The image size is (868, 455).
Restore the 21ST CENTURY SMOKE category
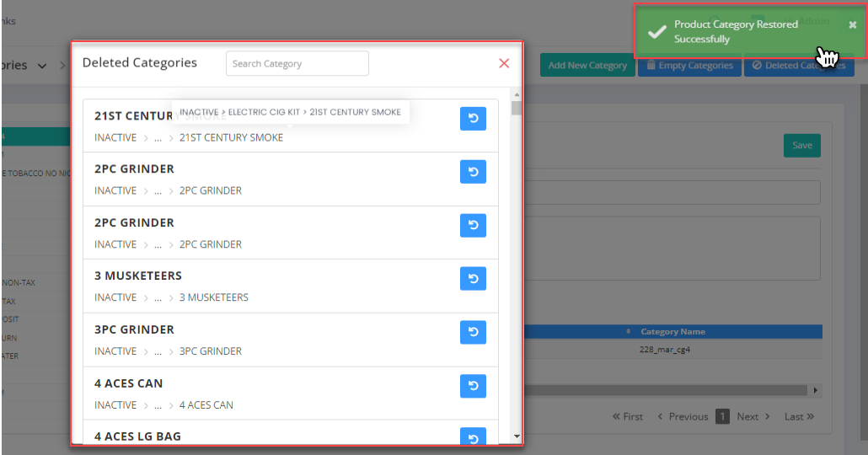(473, 119)
